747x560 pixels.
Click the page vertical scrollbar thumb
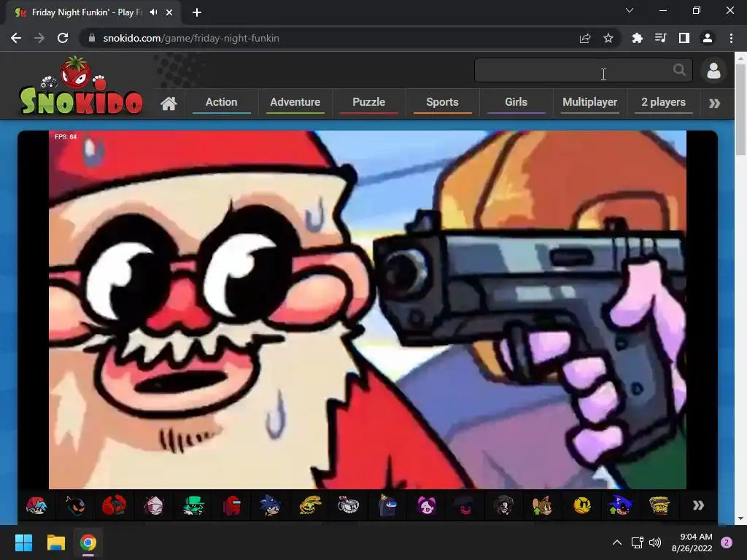(x=740, y=109)
